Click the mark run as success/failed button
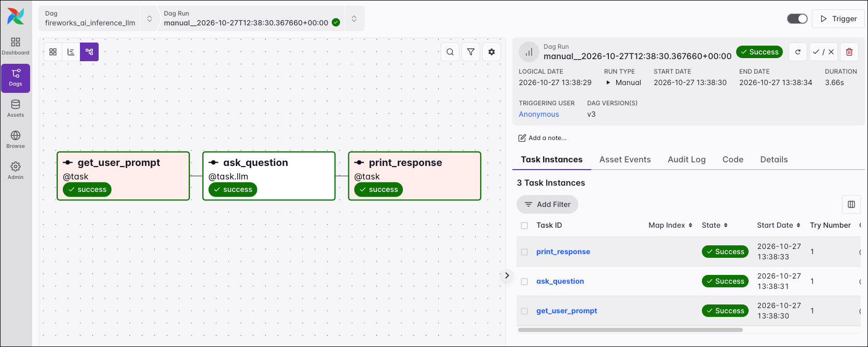Image resolution: width=868 pixels, height=347 pixels. coord(824,52)
